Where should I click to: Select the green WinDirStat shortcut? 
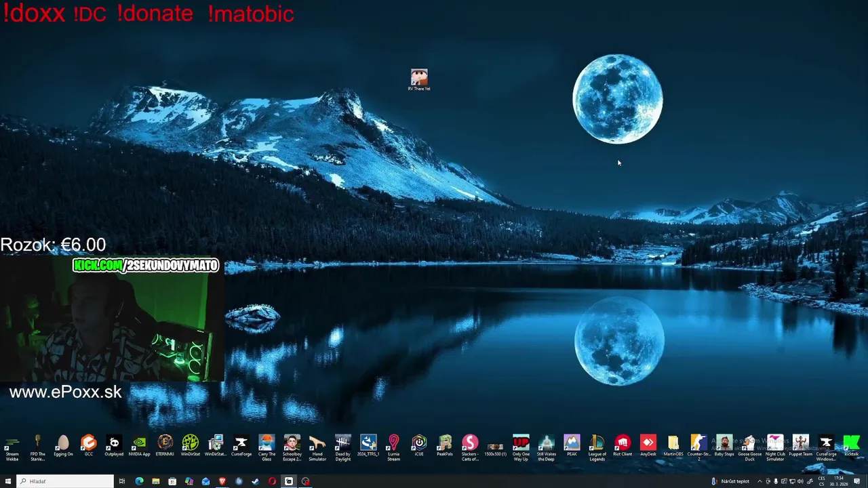191,445
